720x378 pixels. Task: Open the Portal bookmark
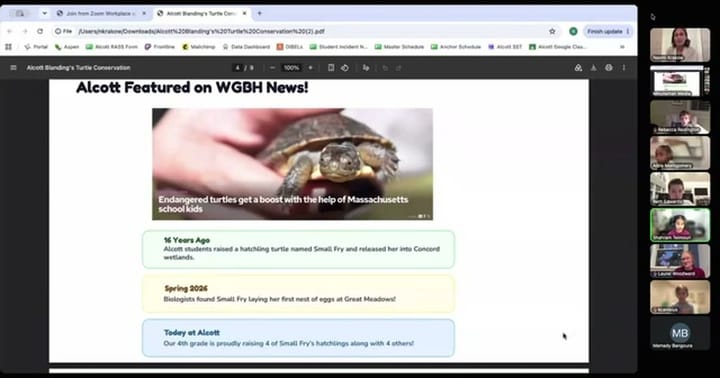pos(36,47)
